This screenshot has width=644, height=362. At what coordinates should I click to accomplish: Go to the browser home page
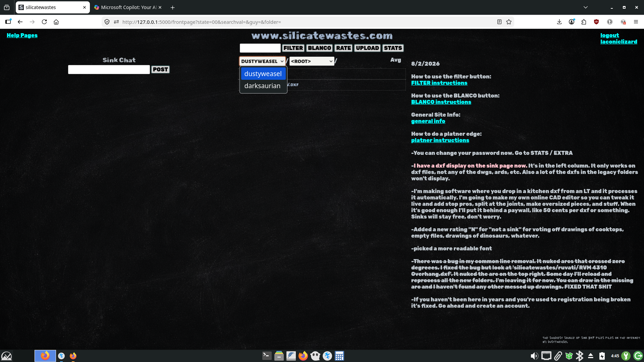point(56,22)
